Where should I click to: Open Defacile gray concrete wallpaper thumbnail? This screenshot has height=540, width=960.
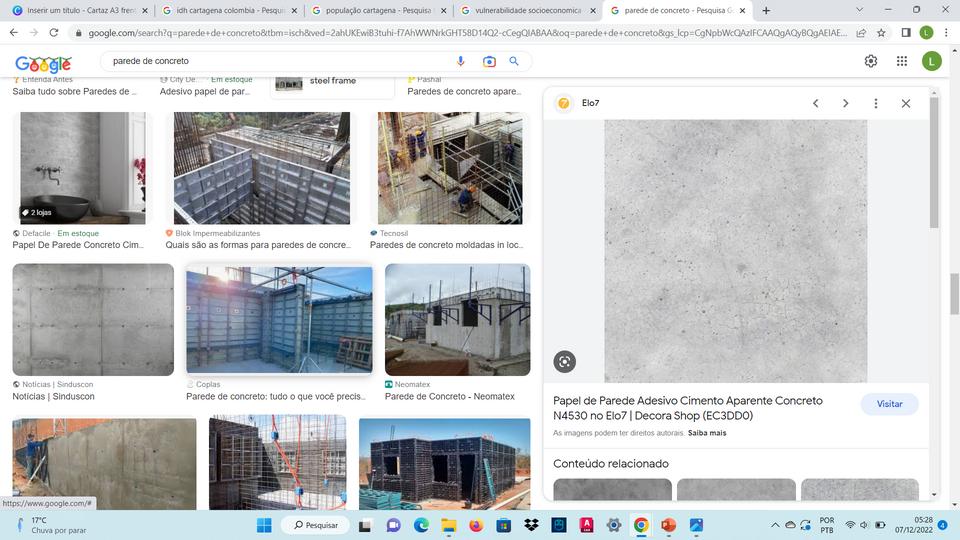click(x=83, y=168)
